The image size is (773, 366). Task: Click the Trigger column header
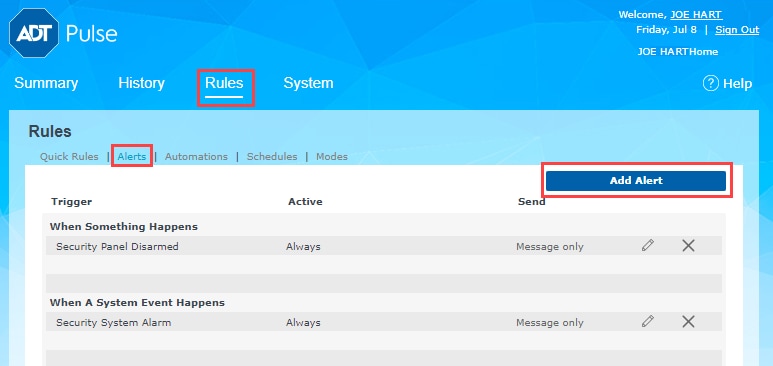coord(71,201)
